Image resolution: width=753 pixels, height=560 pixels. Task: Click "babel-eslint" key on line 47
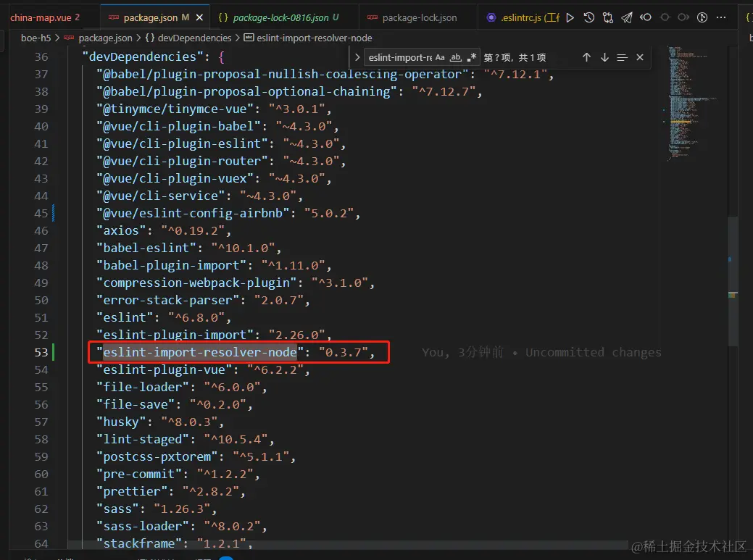point(146,248)
